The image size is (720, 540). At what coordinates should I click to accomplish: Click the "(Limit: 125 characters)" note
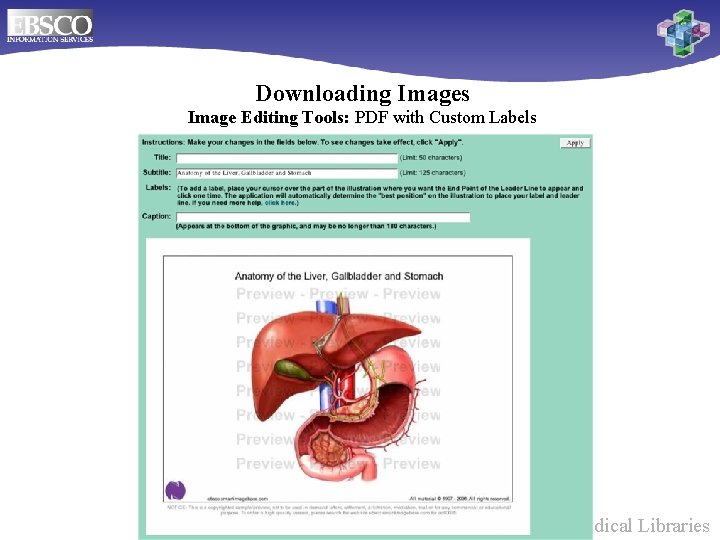click(x=433, y=173)
